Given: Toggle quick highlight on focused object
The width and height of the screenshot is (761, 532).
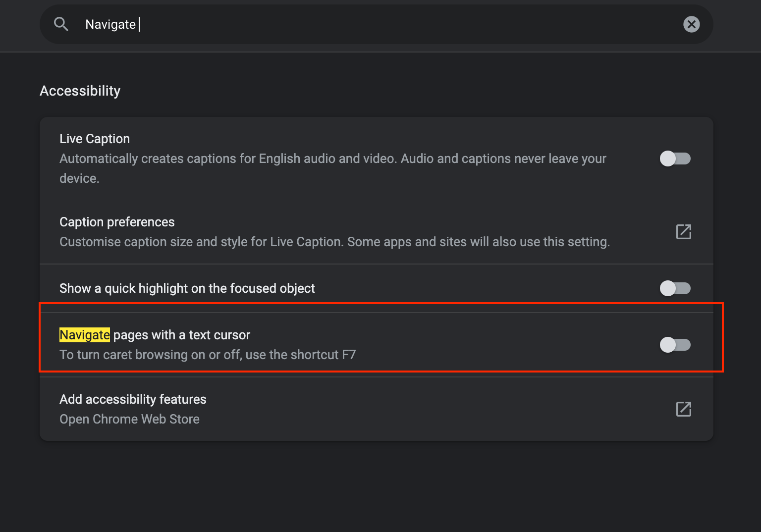Looking at the screenshot, I should pyautogui.click(x=675, y=288).
